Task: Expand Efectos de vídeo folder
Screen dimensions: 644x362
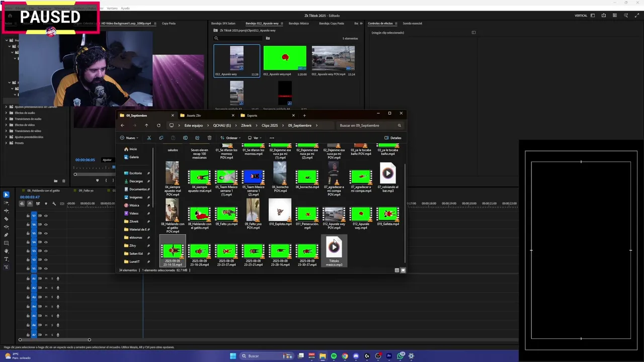Action: point(6,125)
